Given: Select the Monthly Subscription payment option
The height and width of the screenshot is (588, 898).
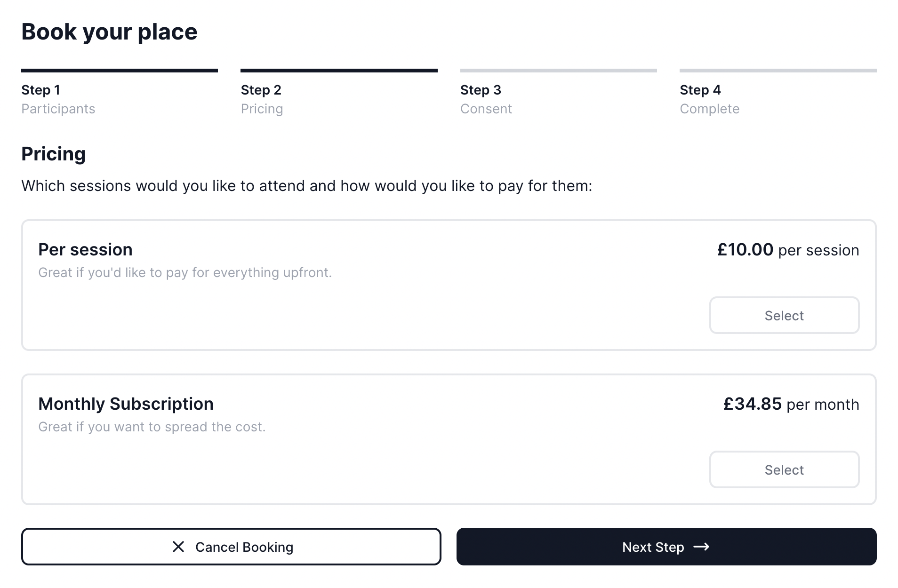Looking at the screenshot, I should pos(784,469).
